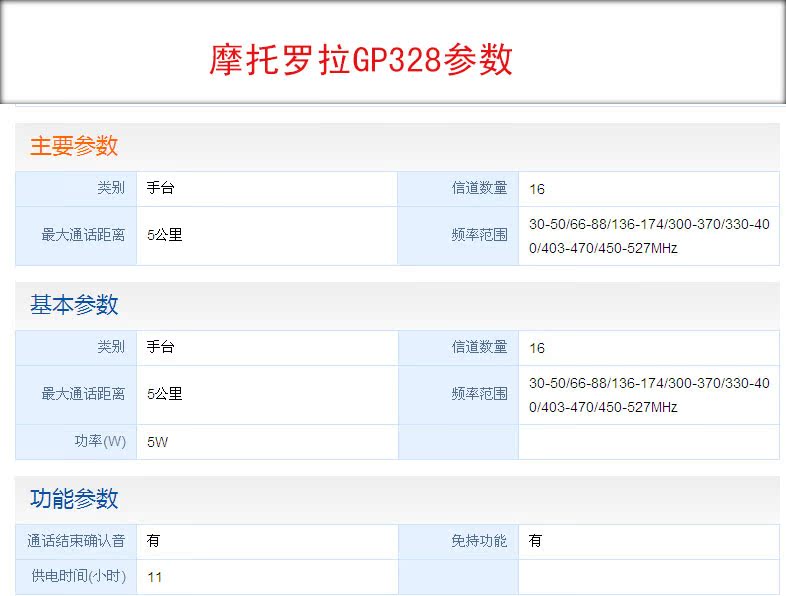
Task: Click the 功率(W) label
Action: point(100,441)
